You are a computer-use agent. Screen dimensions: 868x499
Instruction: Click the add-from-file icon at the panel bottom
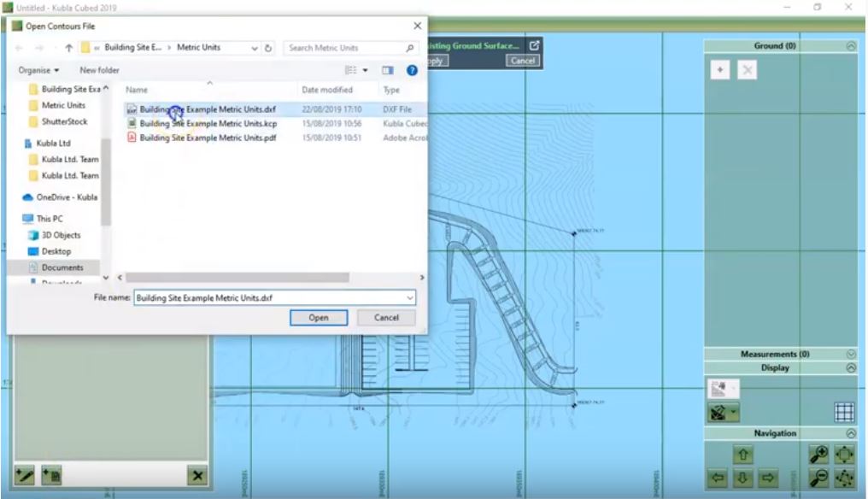click(x=51, y=475)
